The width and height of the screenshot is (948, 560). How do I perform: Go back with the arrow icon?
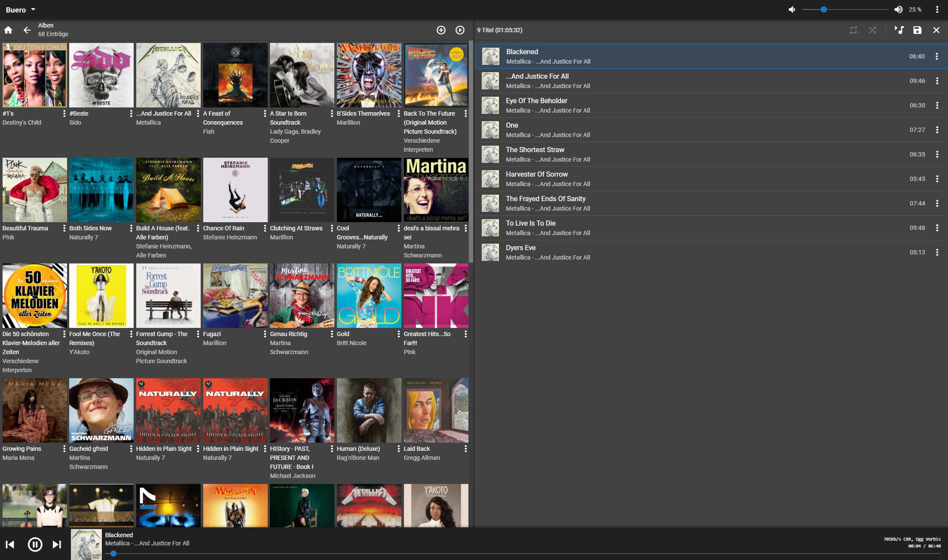[27, 30]
